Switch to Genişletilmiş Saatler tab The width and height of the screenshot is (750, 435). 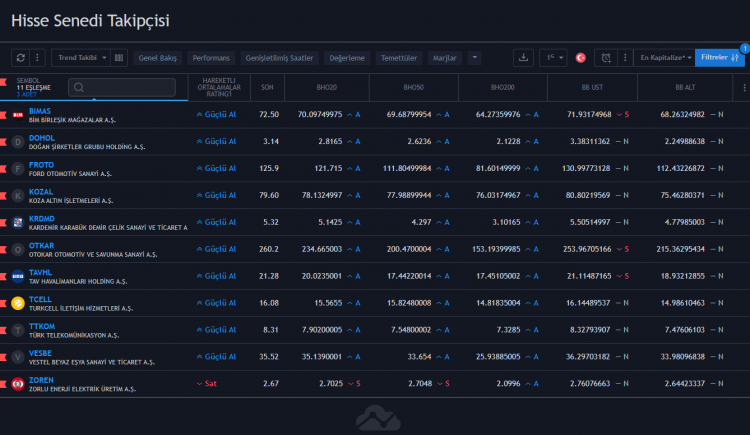point(279,58)
